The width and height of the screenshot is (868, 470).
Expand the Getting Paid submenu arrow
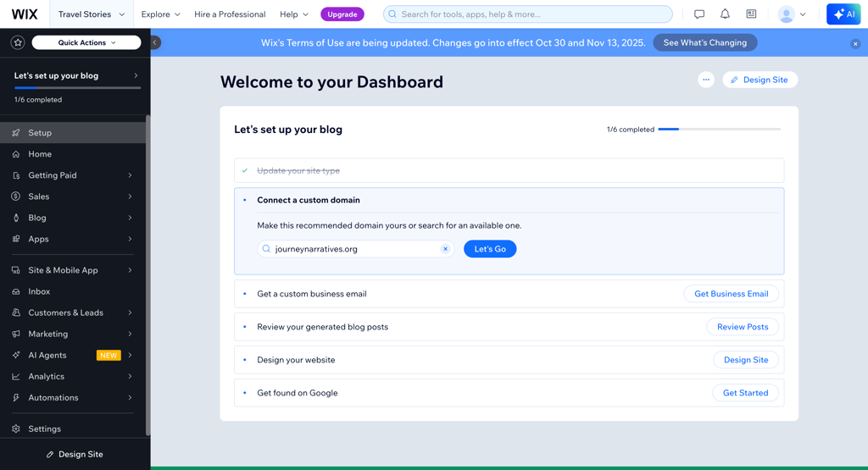click(x=130, y=175)
